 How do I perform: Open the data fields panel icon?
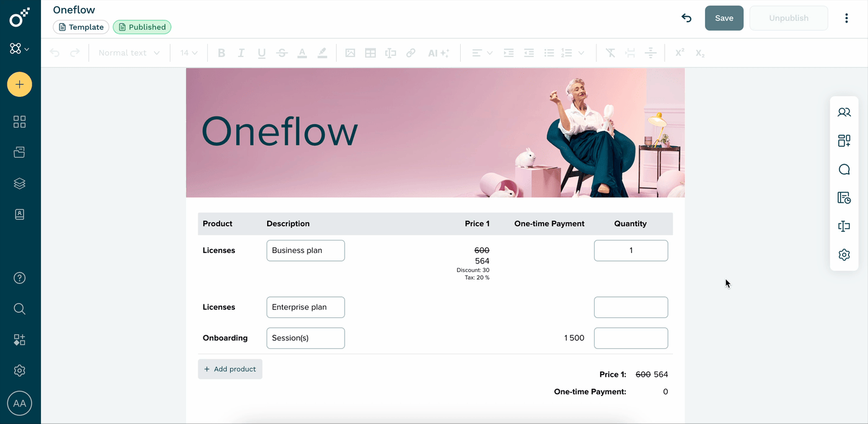click(844, 226)
